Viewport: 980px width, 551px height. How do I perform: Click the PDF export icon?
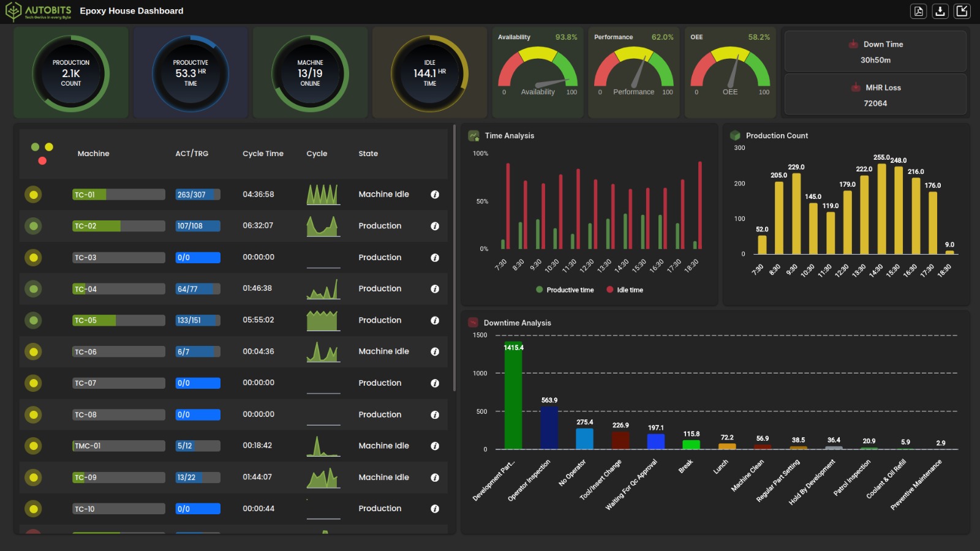coord(918,11)
